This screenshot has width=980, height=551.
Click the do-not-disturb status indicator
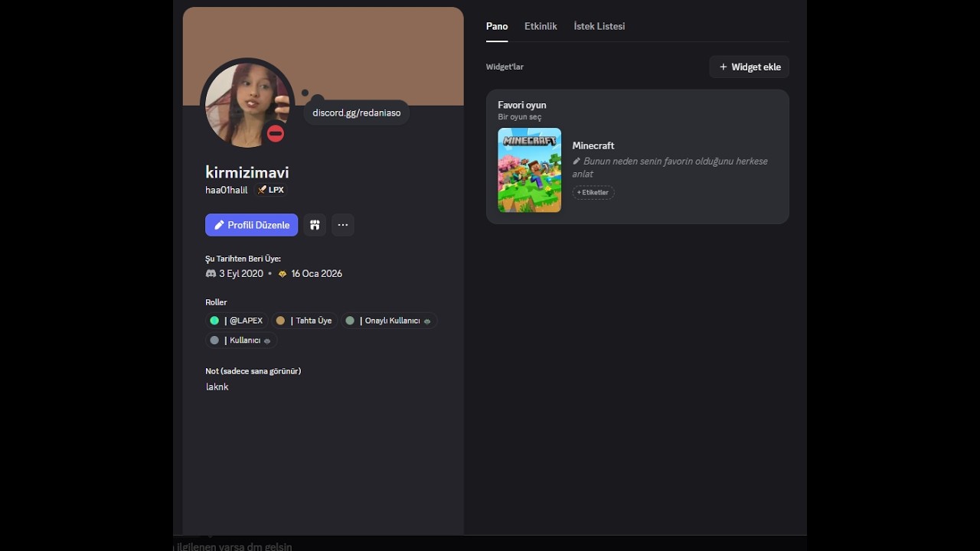pyautogui.click(x=276, y=134)
